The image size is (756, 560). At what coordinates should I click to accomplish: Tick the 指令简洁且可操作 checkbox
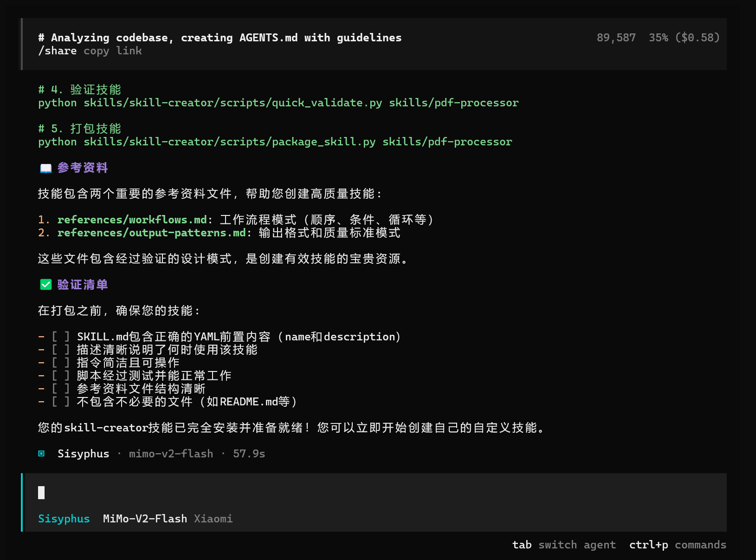pos(60,363)
